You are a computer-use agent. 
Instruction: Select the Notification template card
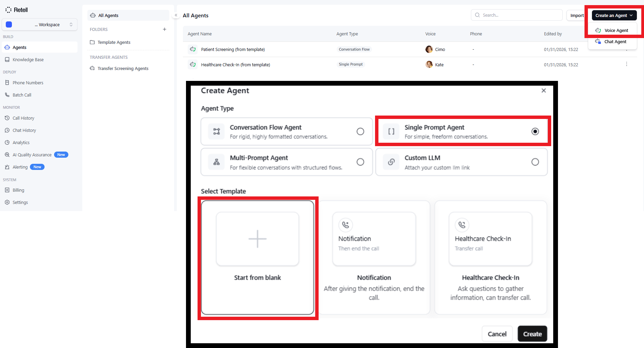pyautogui.click(x=374, y=258)
